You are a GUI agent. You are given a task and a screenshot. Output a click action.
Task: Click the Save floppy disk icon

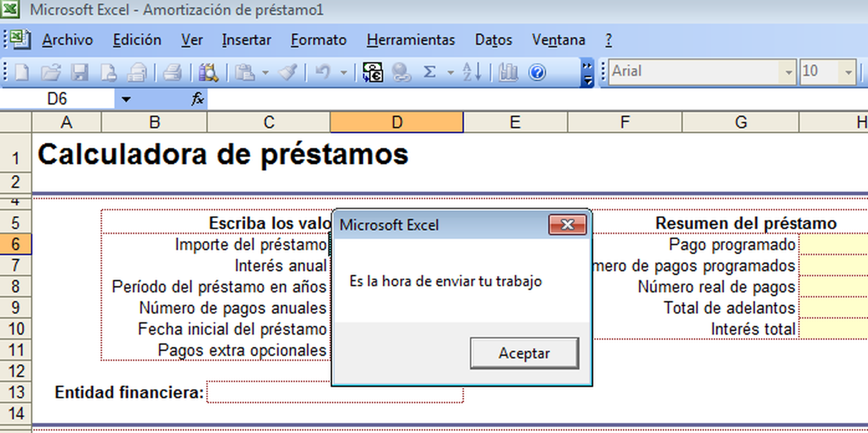80,72
